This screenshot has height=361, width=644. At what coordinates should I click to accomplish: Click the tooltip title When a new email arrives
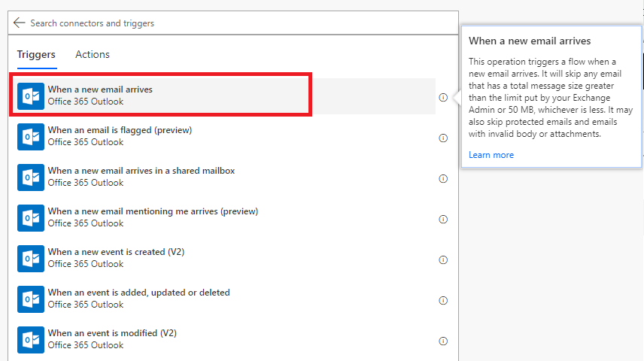click(x=530, y=41)
